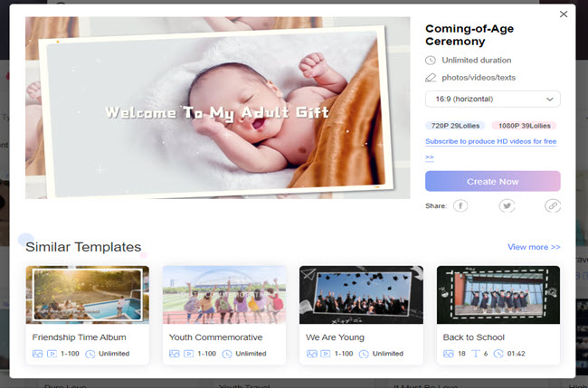Copy the template share link icon

point(552,206)
